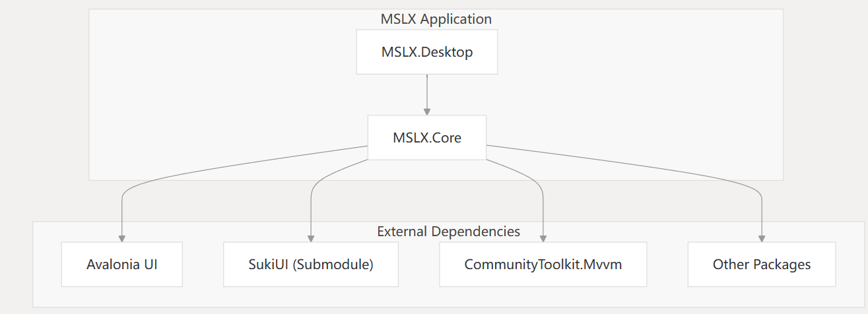This screenshot has height=314, width=868.
Task: Click the MSLX Application group title
Action: pyautogui.click(x=436, y=19)
